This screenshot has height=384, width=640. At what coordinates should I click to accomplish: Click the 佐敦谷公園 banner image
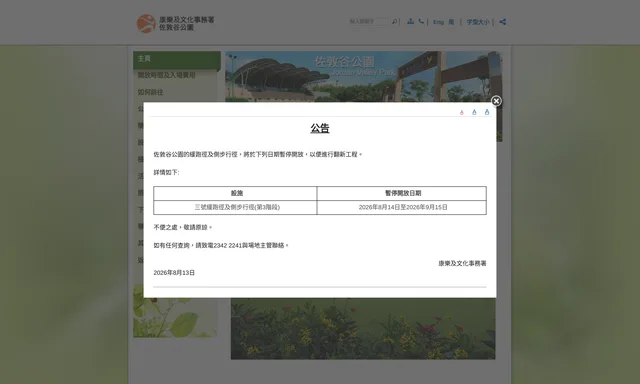tap(363, 76)
